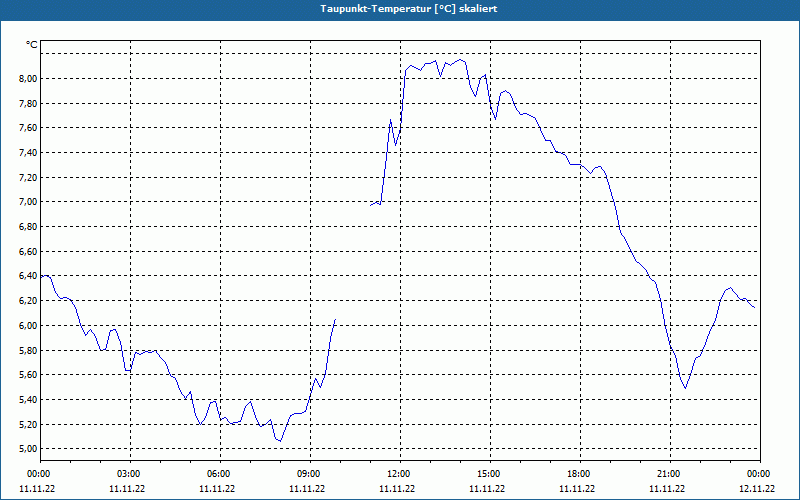Click the 12.11.22 date label

point(757,489)
